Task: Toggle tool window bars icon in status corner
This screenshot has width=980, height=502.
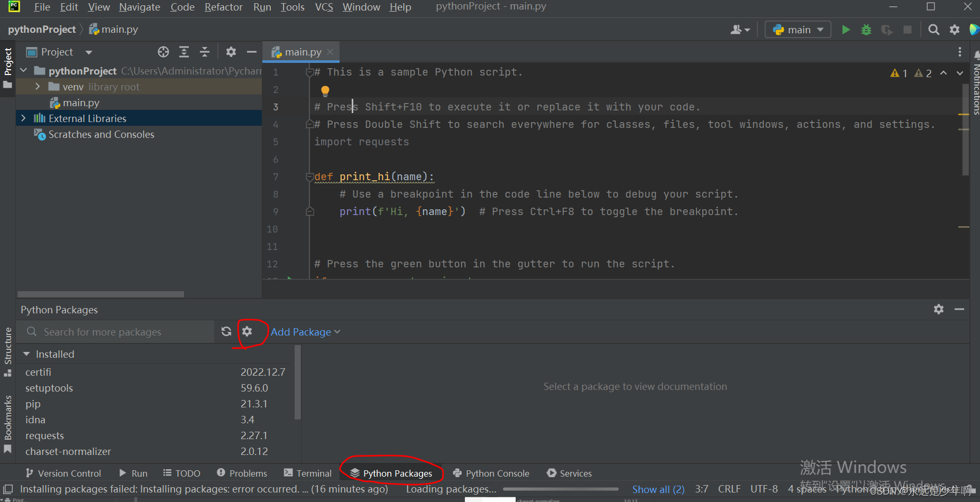Action: [8, 489]
